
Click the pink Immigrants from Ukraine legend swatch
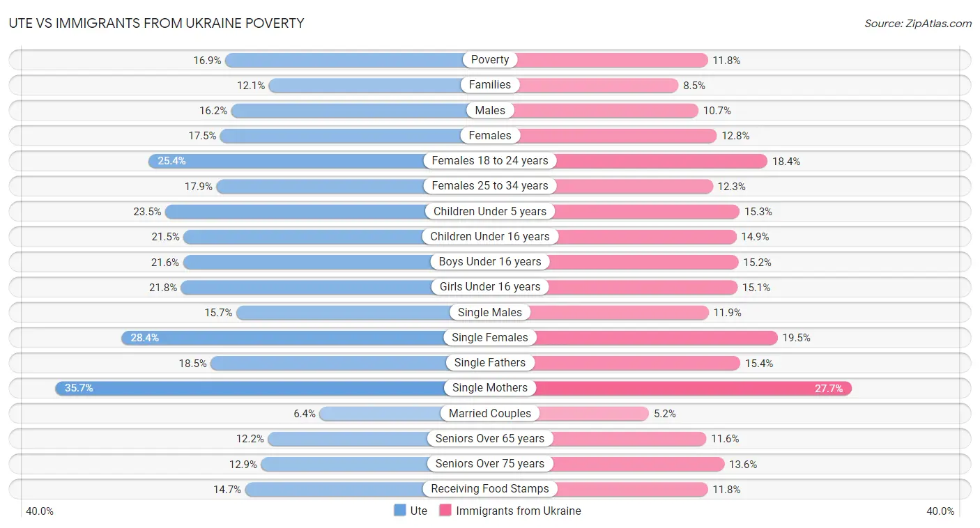(x=445, y=511)
